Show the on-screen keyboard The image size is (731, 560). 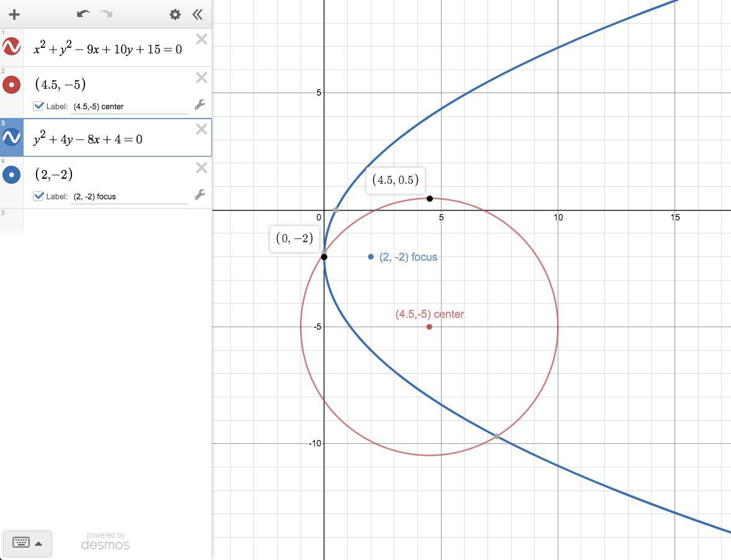tap(21, 543)
